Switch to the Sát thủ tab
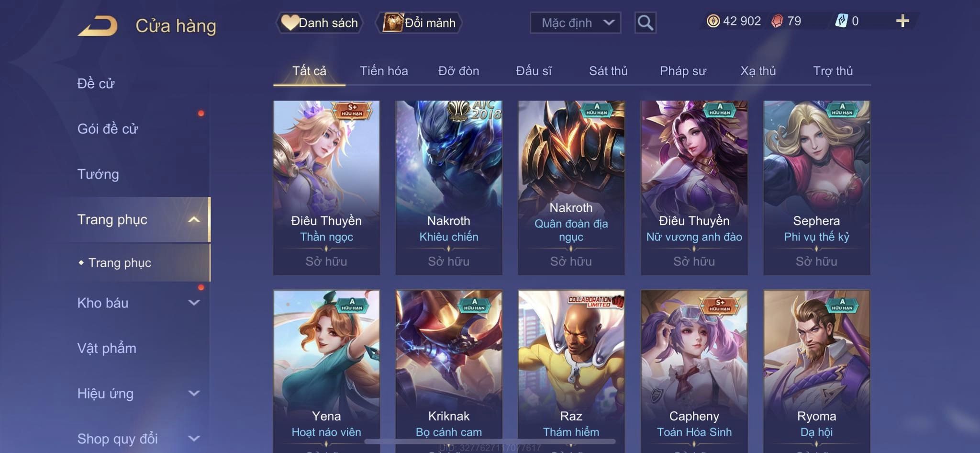Viewport: 980px width, 453px height. 608,71
